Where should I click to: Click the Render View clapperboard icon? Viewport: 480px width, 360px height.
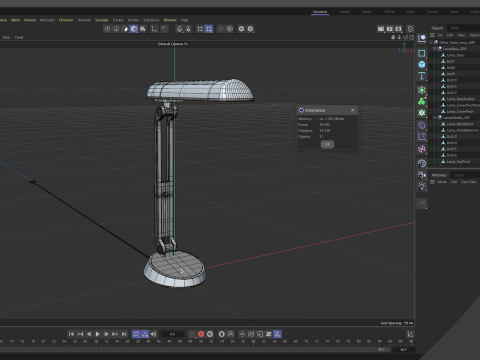pos(381,29)
